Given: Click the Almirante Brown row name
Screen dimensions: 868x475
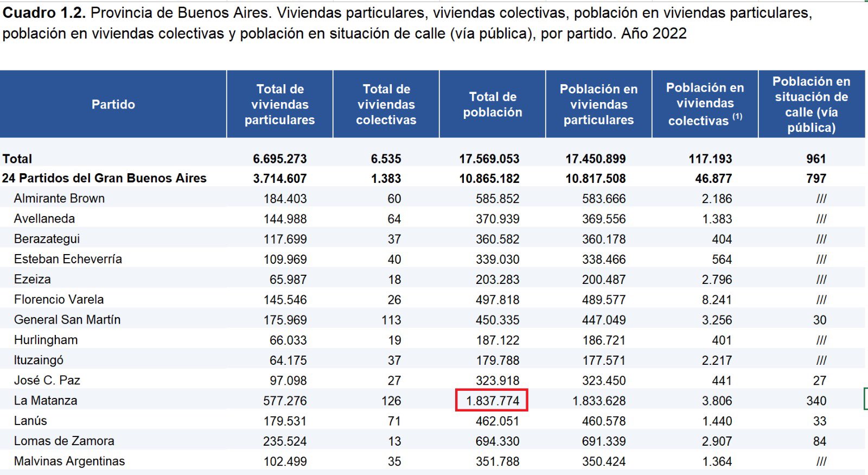Looking at the screenshot, I should 59,199.
